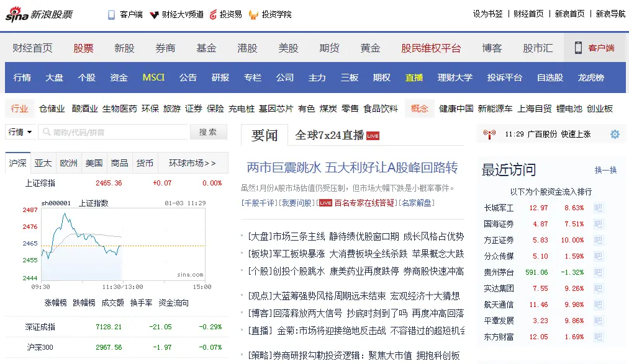629x364 pixels.
Task: Open the 行情 search type dropdown
Action: tap(20, 131)
